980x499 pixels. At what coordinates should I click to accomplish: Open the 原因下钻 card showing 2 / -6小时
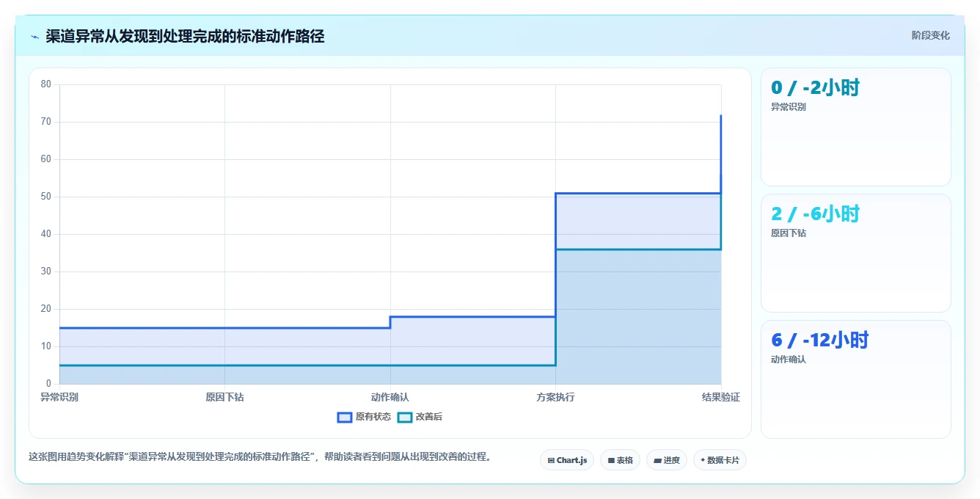coord(856,253)
